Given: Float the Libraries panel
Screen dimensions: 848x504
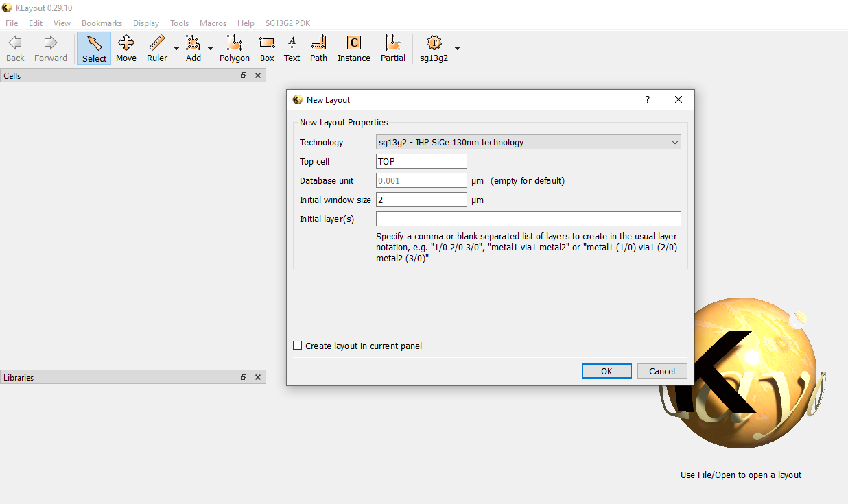Looking at the screenshot, I should point(244,377).
